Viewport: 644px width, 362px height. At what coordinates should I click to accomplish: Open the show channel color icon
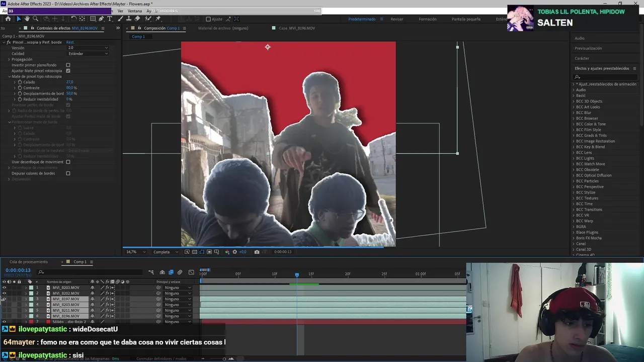point(227,252)
